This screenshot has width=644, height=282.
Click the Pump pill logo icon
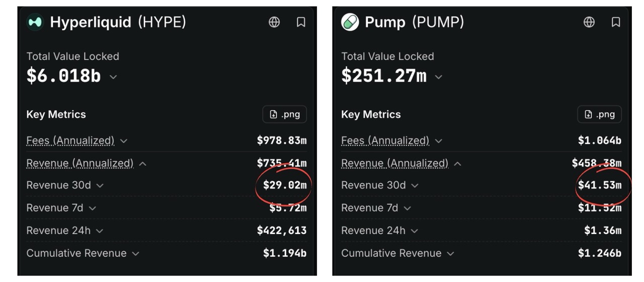(350, 22)
